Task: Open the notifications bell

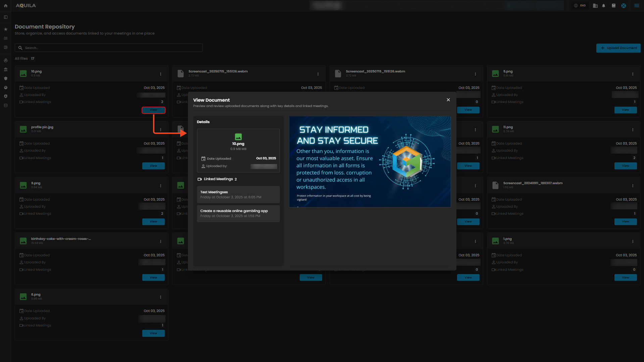Action: pyautogui.click(x=603, y=6)
